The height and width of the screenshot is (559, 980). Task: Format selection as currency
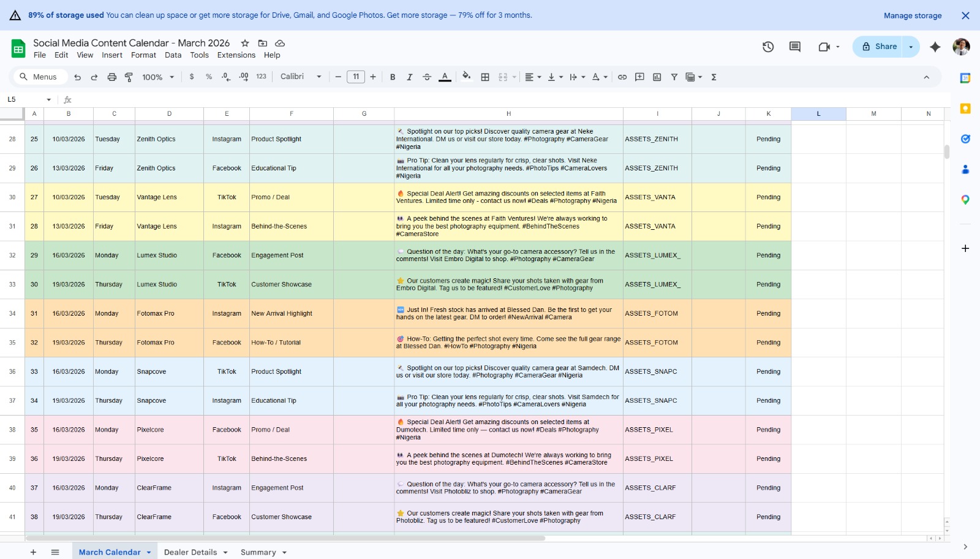[x=192, y=77]
